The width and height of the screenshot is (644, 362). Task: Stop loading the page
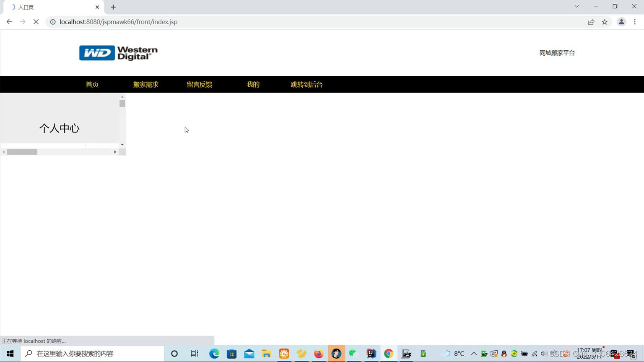coord(36,22)
